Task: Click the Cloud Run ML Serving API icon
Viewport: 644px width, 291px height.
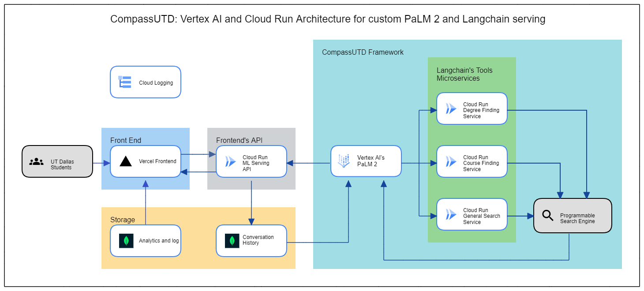Action: pos(231,161)
